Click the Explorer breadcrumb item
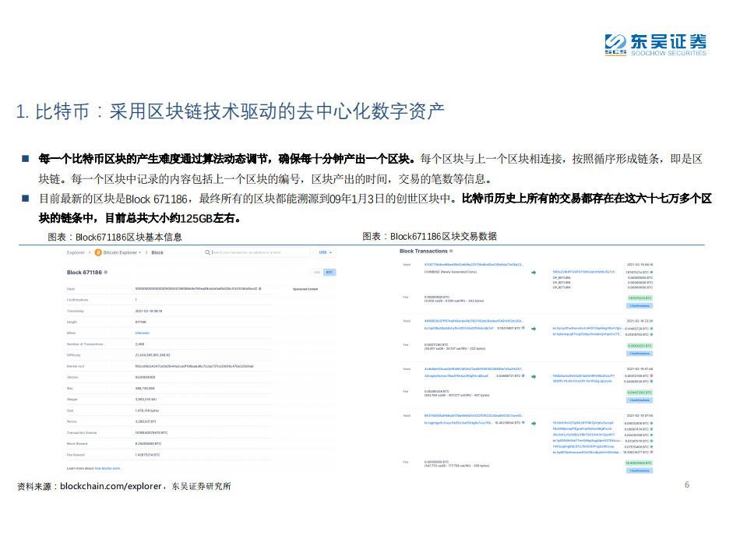Screen dimensions: 747x560 coord(74,252)
